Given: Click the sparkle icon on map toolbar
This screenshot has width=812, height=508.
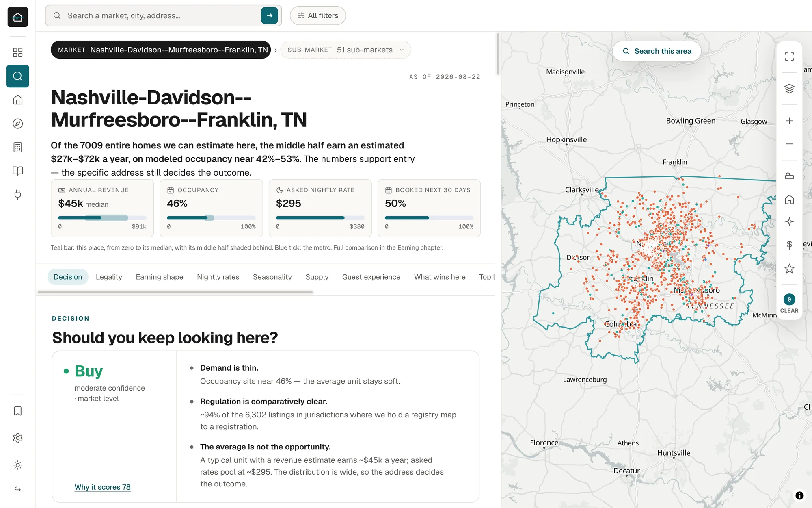Looking at the screenshot, I should coord(789,221).
